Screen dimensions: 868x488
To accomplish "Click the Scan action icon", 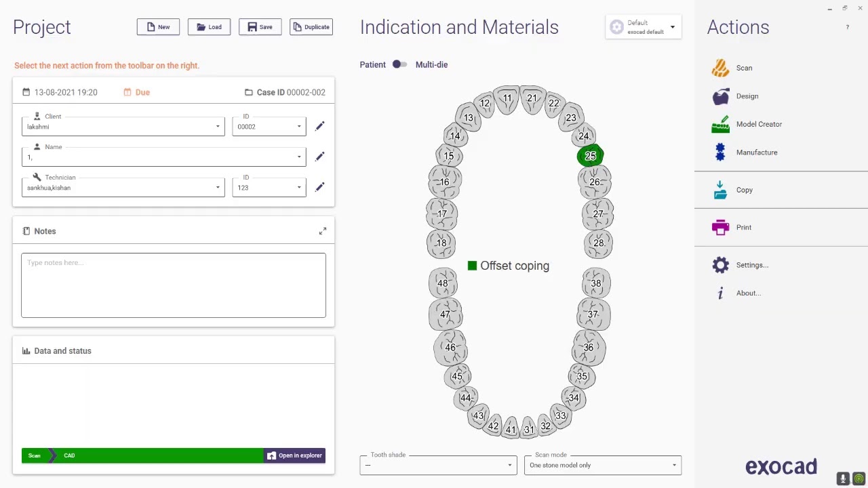I will tap(720, 68).
